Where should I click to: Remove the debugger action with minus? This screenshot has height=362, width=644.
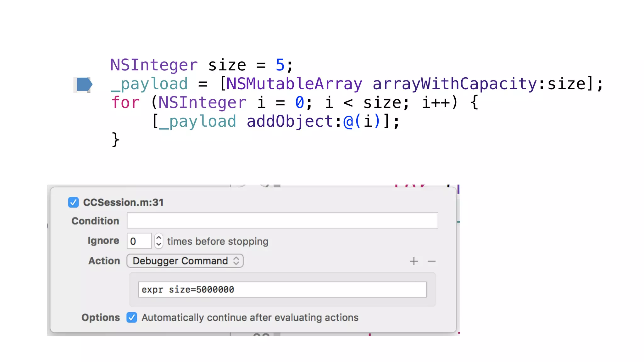[x=431, y=261]
